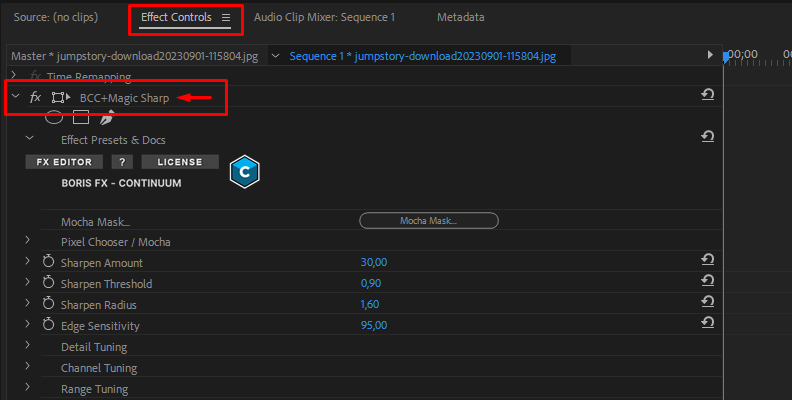
Task: Open the FX EDITOR
Action: point(64,162)
